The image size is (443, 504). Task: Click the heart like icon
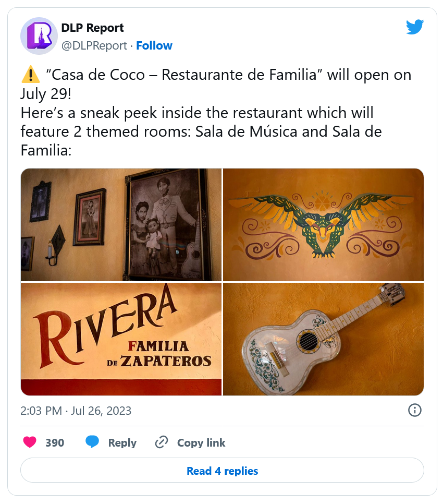[30, 442]
